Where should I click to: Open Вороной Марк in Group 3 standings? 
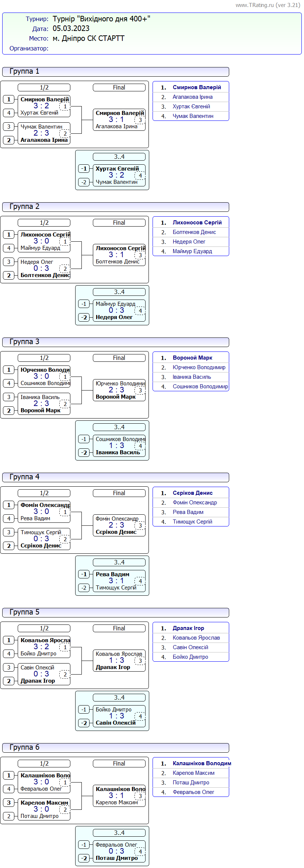pos(192,358)
